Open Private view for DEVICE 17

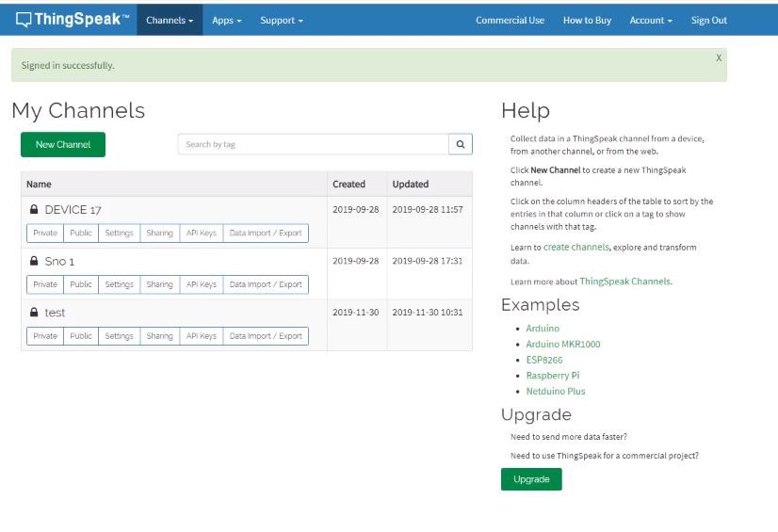pyautogui.click(x=45, y=233)
